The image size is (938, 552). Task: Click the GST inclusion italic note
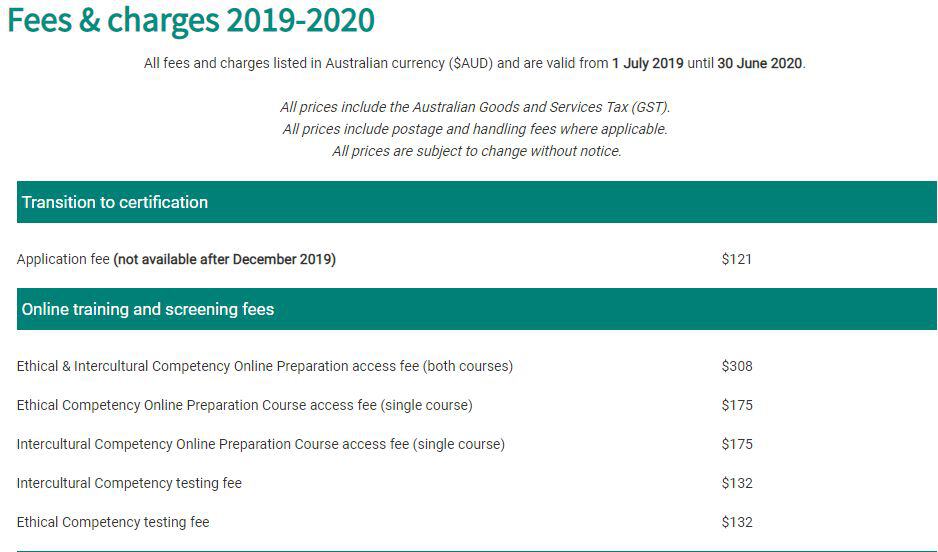pos(475,108)
